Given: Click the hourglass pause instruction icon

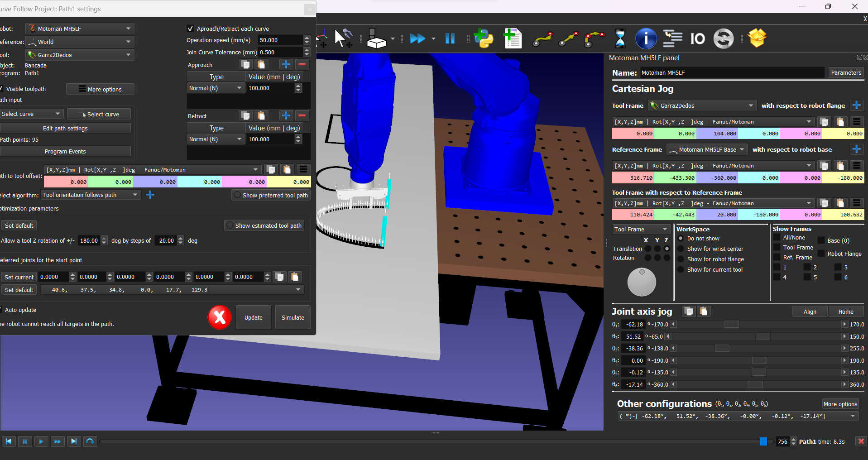Looking at the screenshot, I should click(620, 38).
